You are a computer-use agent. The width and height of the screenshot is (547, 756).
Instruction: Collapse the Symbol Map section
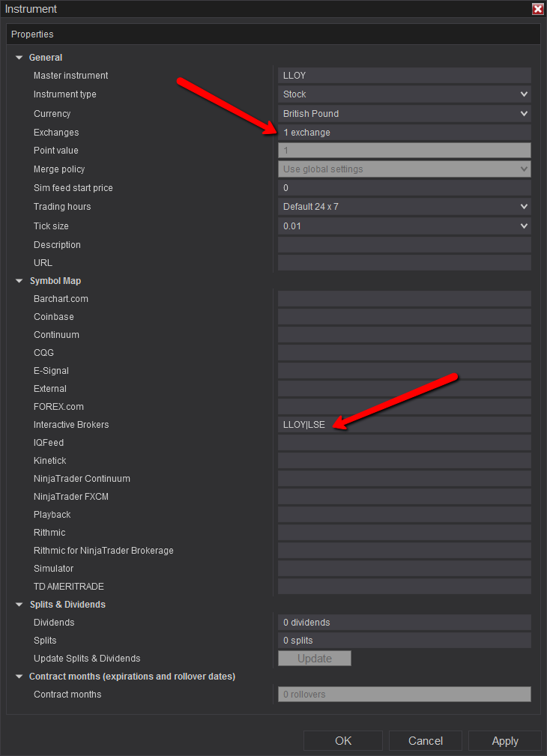(19, 281)
